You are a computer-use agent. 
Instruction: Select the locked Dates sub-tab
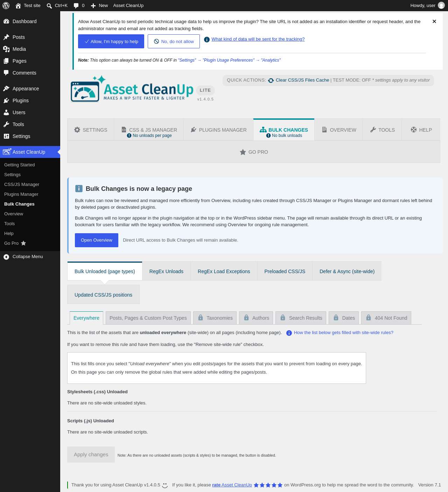click(x=344, y=318)
